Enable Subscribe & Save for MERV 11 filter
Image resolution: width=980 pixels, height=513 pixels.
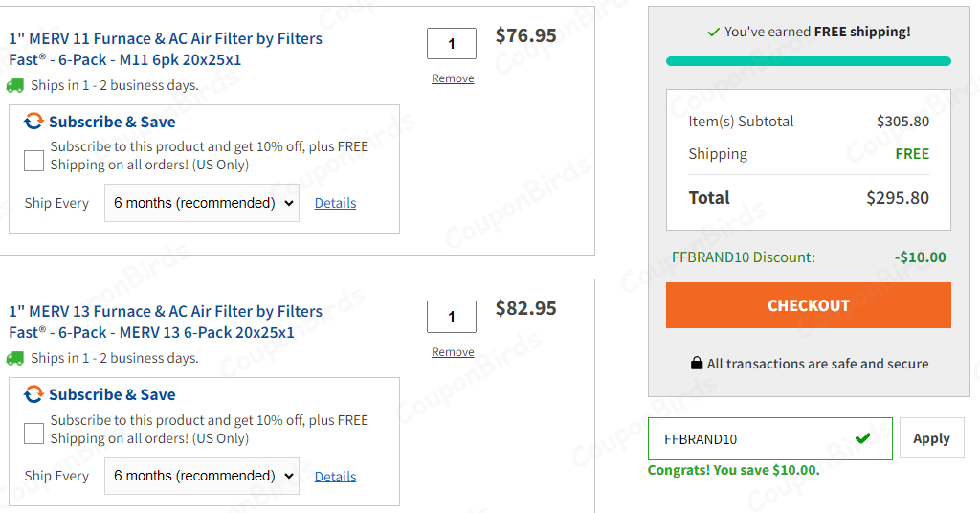[x=34, y=160]
